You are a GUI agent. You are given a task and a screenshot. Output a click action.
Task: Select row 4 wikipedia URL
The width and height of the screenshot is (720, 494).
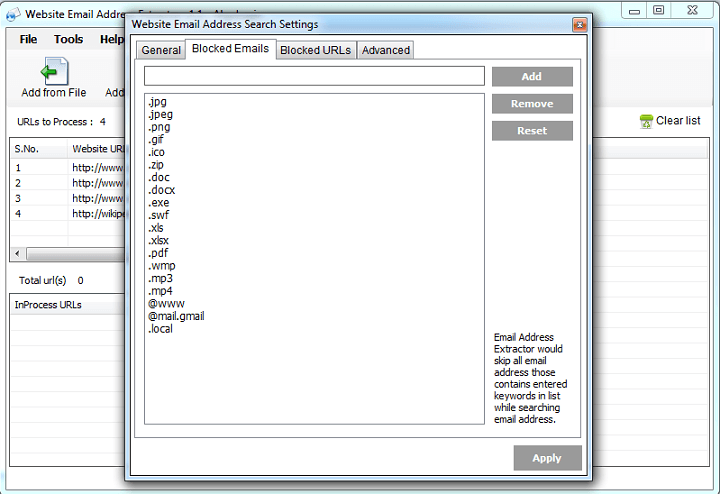coord(68,213)
